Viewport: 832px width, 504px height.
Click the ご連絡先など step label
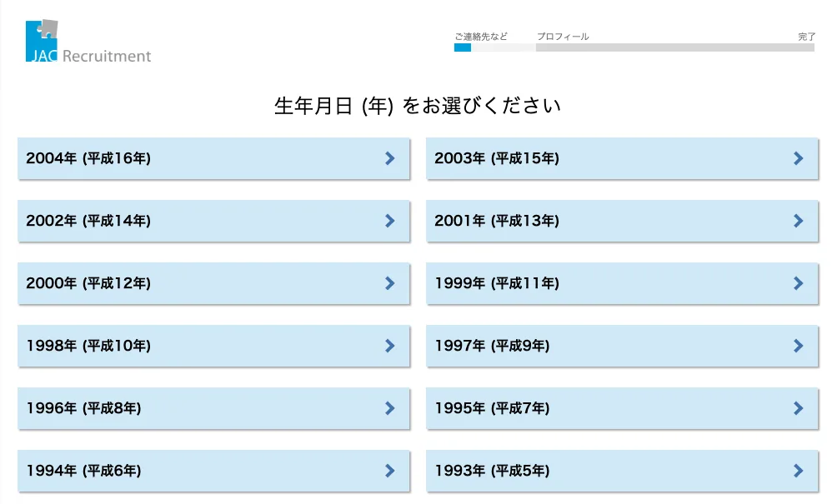(481, 37)
